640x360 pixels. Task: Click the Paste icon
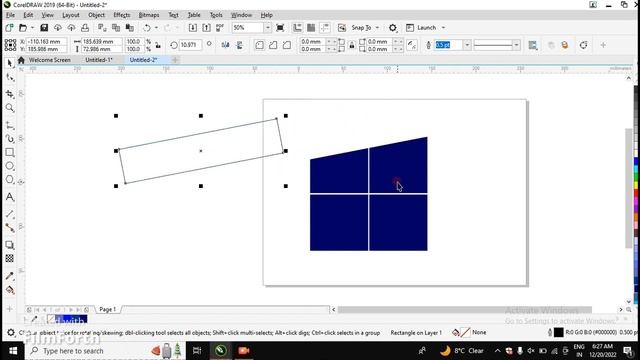click(130, 28)
